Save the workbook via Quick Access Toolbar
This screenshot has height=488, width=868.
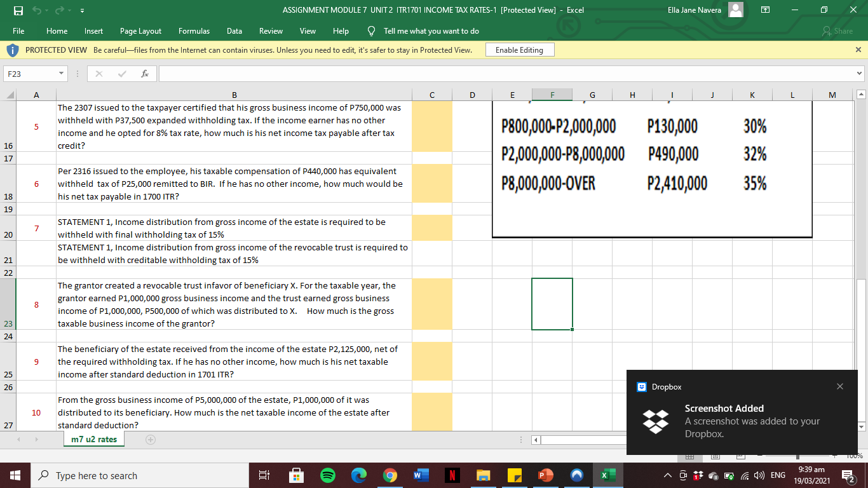[18, 11]
